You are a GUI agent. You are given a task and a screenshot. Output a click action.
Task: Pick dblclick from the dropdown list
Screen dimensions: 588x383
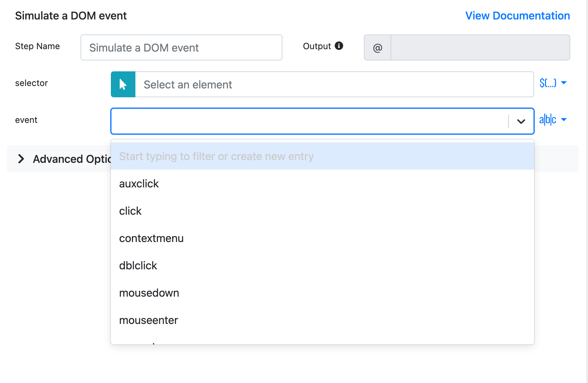tap(138, 266)
